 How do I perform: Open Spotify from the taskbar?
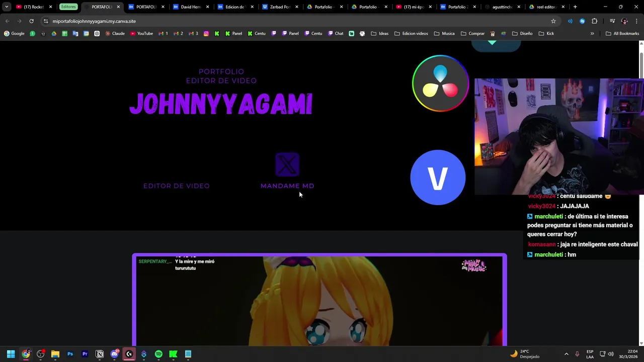pyautogui.click(x=158, y=354)
